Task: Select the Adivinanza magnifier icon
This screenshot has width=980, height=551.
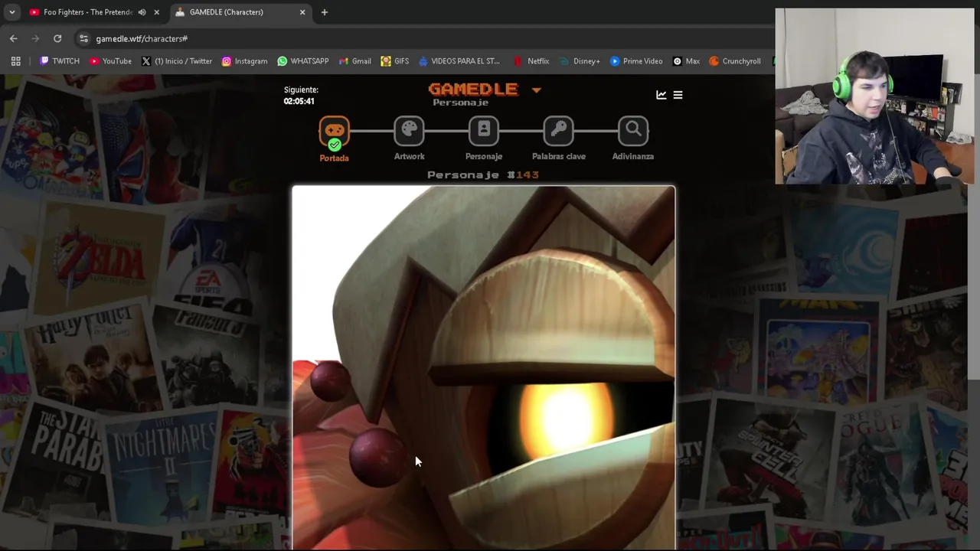Action: 633,131
